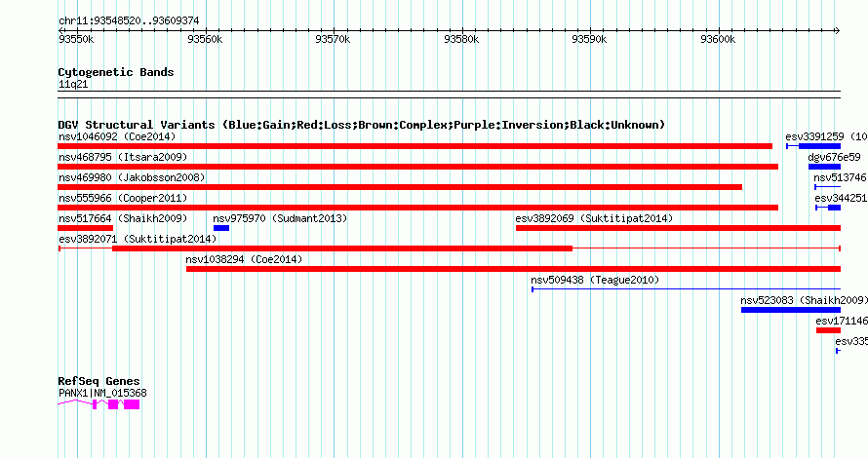Image resolution: width=868 pixels, height=458 pixels.
Task: Open the nsv555966 (Cooper2011) variant bar
Action: click(418, 208)
